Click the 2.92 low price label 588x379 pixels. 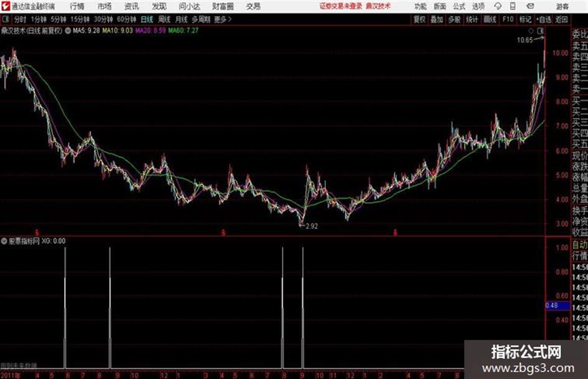312,227
